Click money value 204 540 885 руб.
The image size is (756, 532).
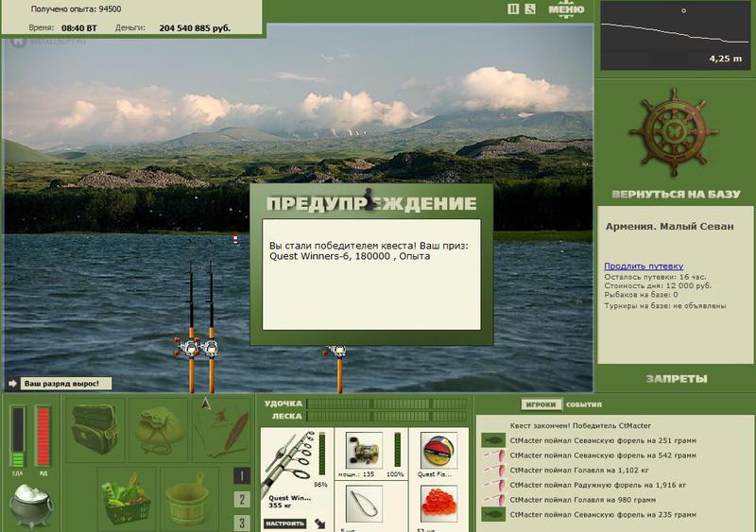coord(195,28)
